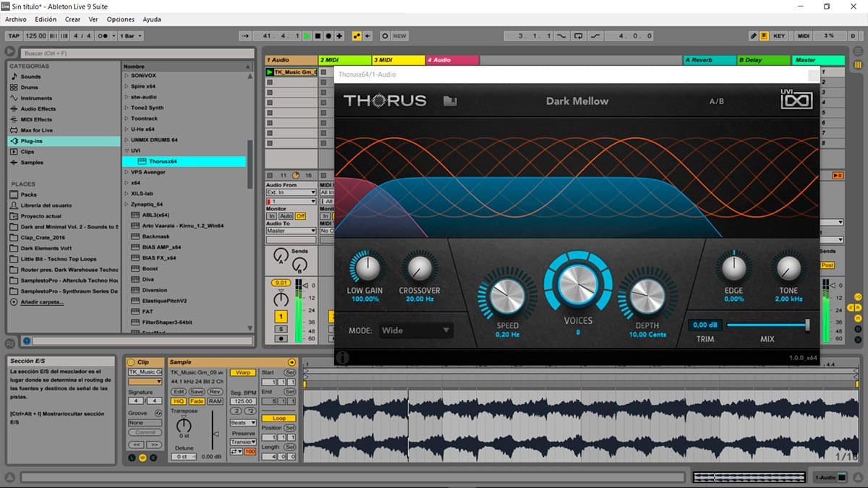Open the Ayuda menu
868x488 pixels.
coord(152,20)
